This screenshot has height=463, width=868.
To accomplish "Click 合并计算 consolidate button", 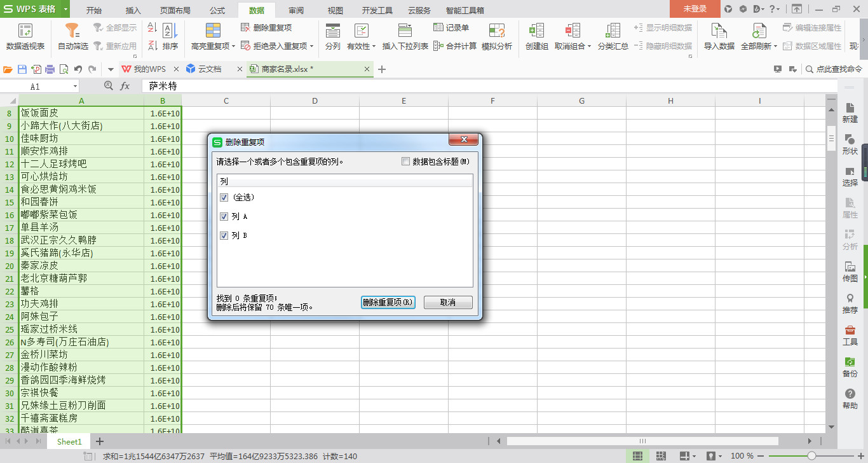I will pos(455,46).
